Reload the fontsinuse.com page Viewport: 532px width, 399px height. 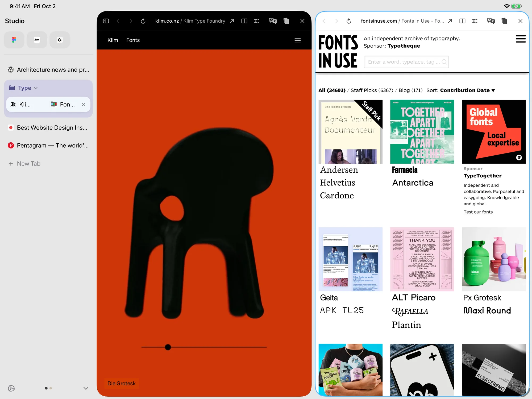tap(349, 21)
